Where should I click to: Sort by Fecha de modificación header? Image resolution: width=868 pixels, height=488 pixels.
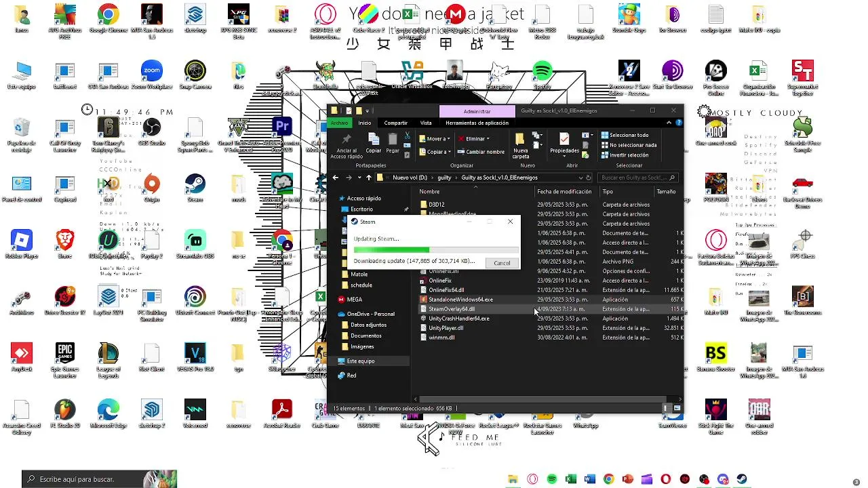[564, 192]
